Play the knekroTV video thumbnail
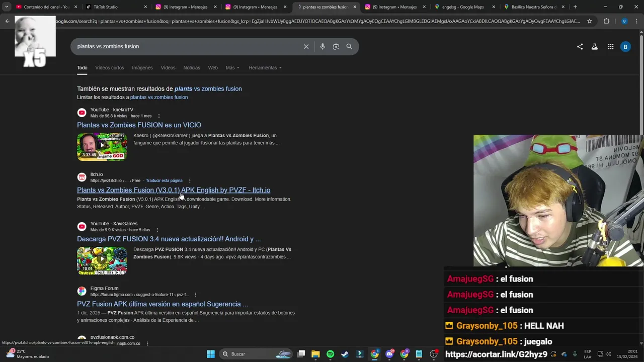The image size is (644, 362). pos(102,146)
